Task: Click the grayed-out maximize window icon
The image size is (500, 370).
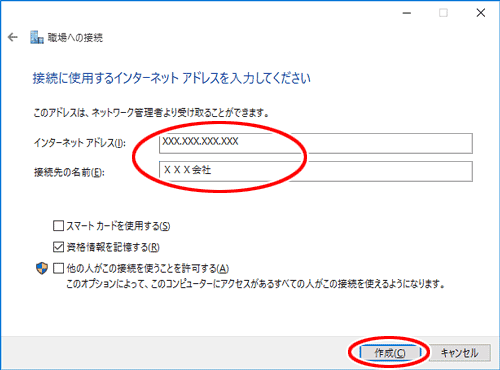Action: 443,13
